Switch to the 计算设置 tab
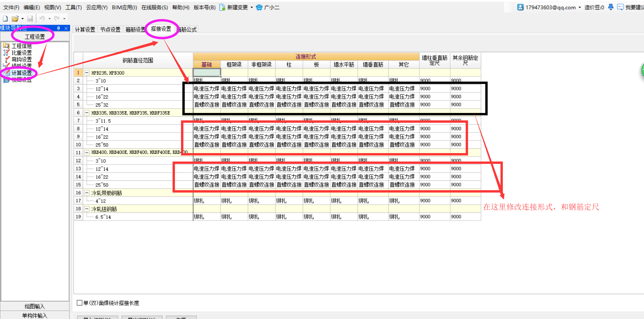 (85, 30)
